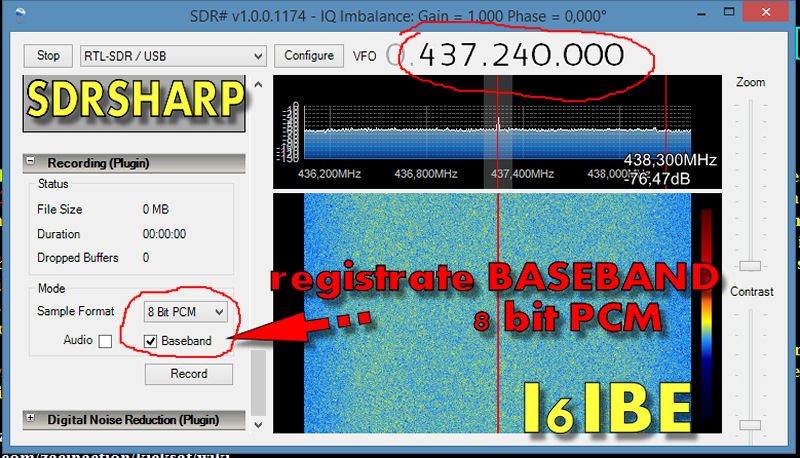
Task: Minimize the SDR# window
Action: (x=702, y=13)
